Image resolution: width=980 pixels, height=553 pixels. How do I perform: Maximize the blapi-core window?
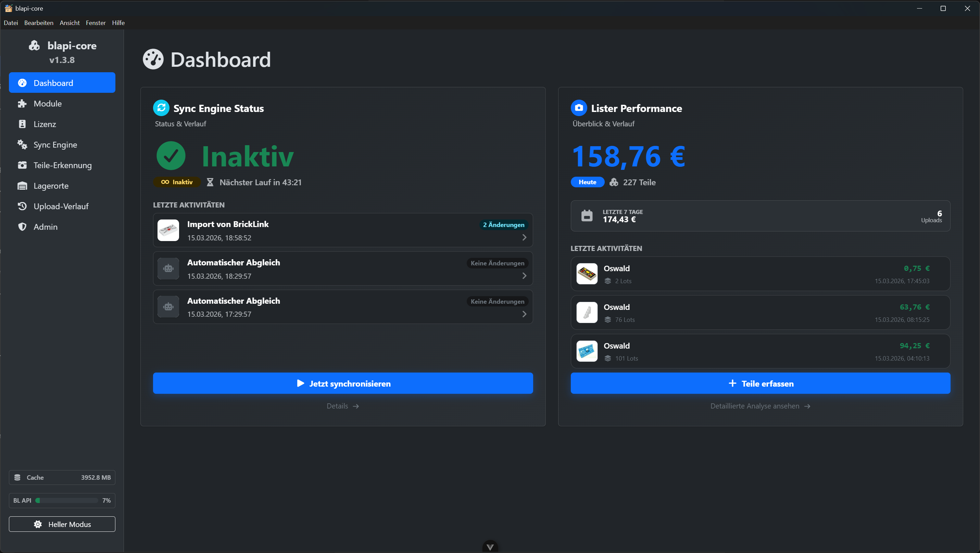coord(943,8)
